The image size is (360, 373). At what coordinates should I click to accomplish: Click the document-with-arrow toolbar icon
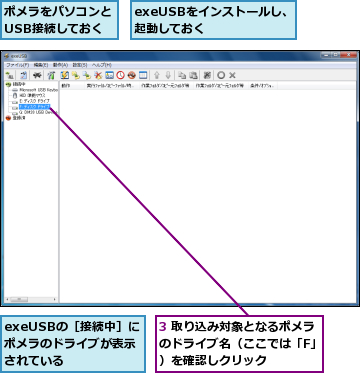pyautogui.click(x=24, y=75)
